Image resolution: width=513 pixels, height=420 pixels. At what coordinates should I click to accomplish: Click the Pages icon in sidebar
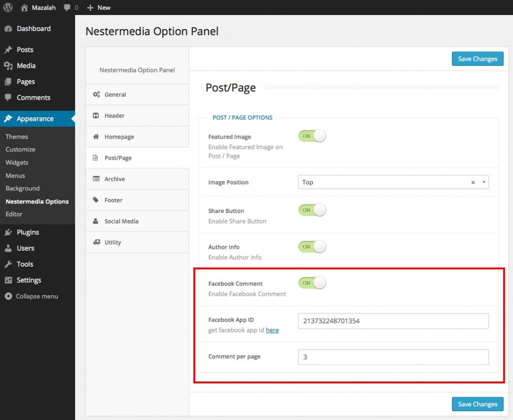point(8,82)
